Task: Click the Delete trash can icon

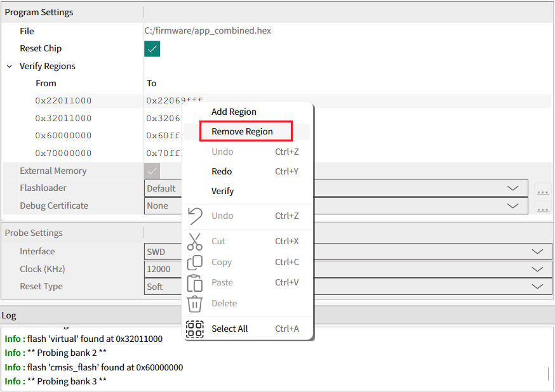Action: coord(195,304)
